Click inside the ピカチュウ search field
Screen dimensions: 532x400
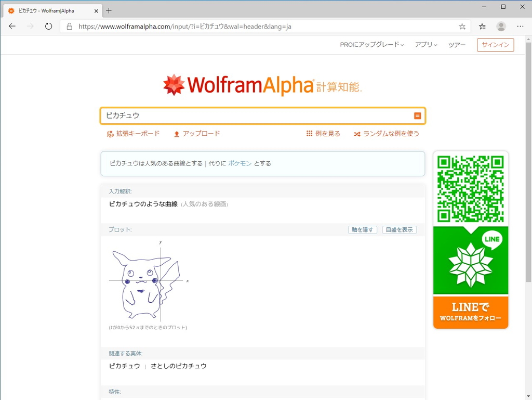coord(234,115)
